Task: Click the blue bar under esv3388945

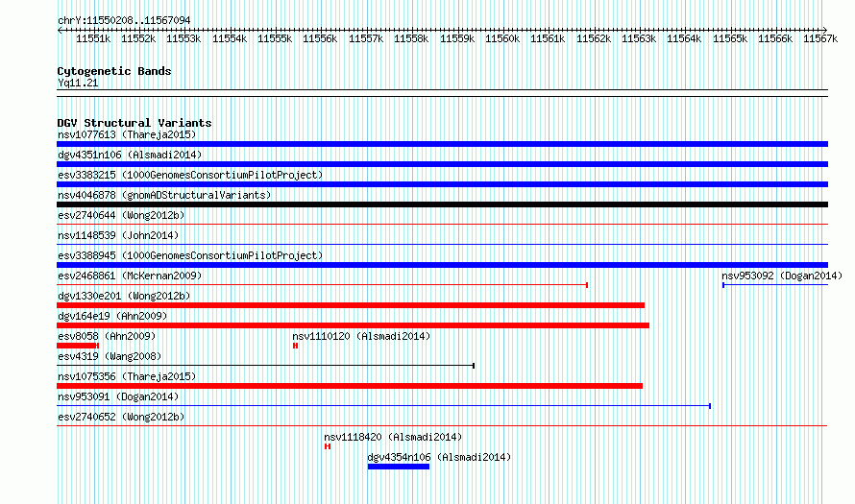Action: [x=442, y=265]
